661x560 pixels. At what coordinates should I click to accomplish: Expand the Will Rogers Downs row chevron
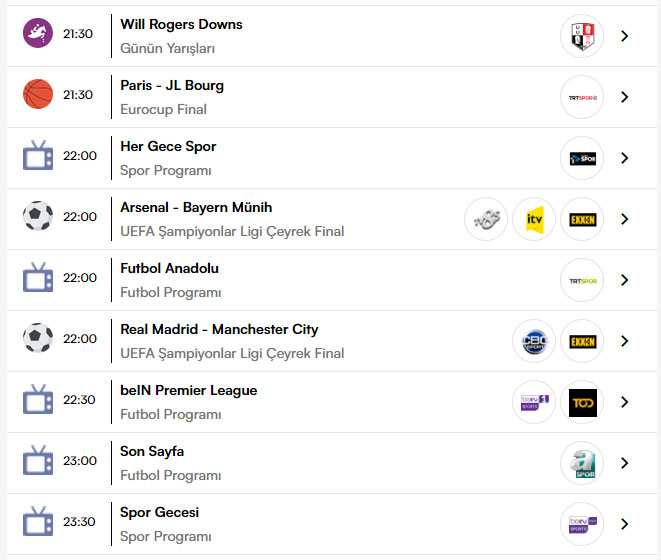click(625, 36)
